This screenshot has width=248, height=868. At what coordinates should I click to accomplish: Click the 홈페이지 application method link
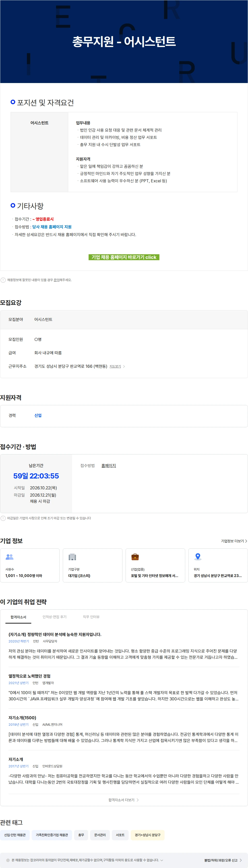[108, 465]
